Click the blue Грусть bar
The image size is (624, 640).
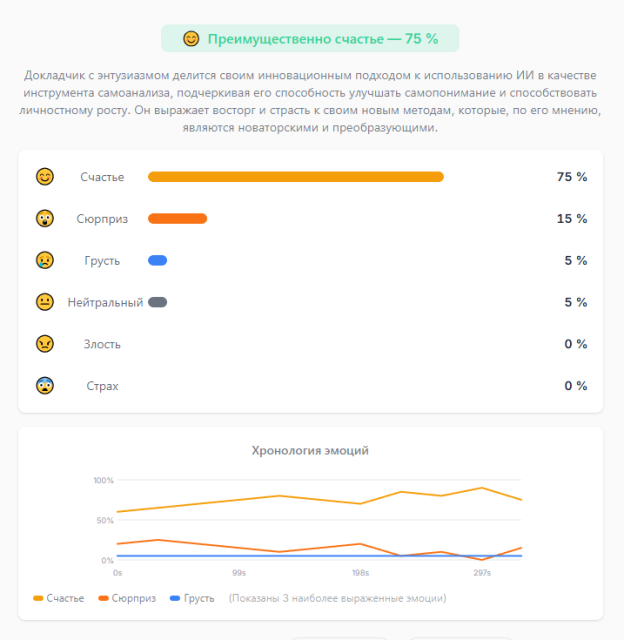[158, 260]
